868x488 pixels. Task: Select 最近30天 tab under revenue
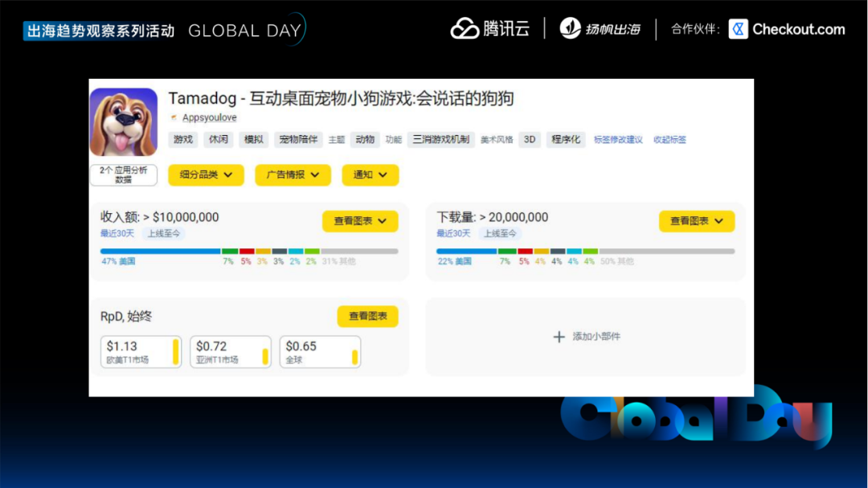click(x=117, y=234)
